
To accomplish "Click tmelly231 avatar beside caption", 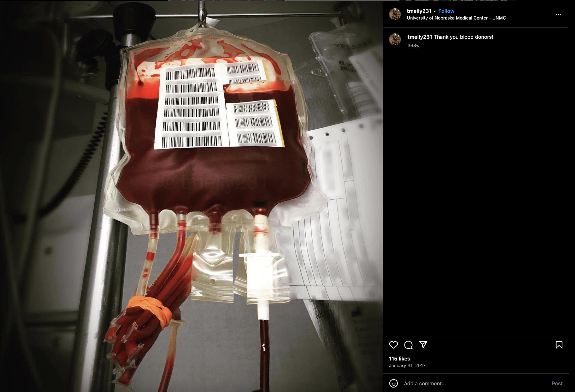I will pyautogui.click(x=395, y=40).
